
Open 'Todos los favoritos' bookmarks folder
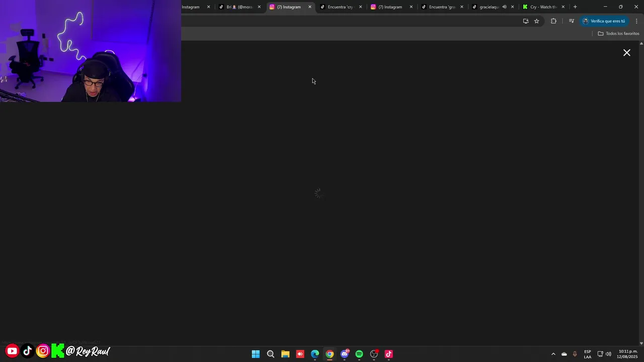pos(618,34)
